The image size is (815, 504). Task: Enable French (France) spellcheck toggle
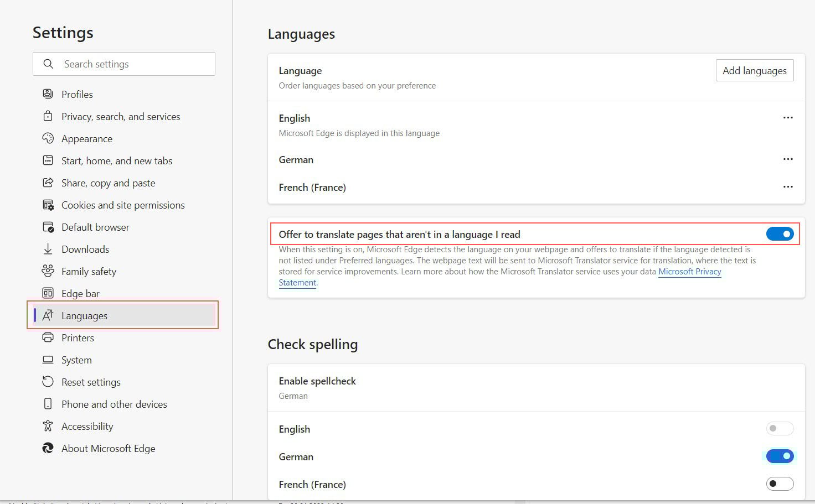coord(780,484)
